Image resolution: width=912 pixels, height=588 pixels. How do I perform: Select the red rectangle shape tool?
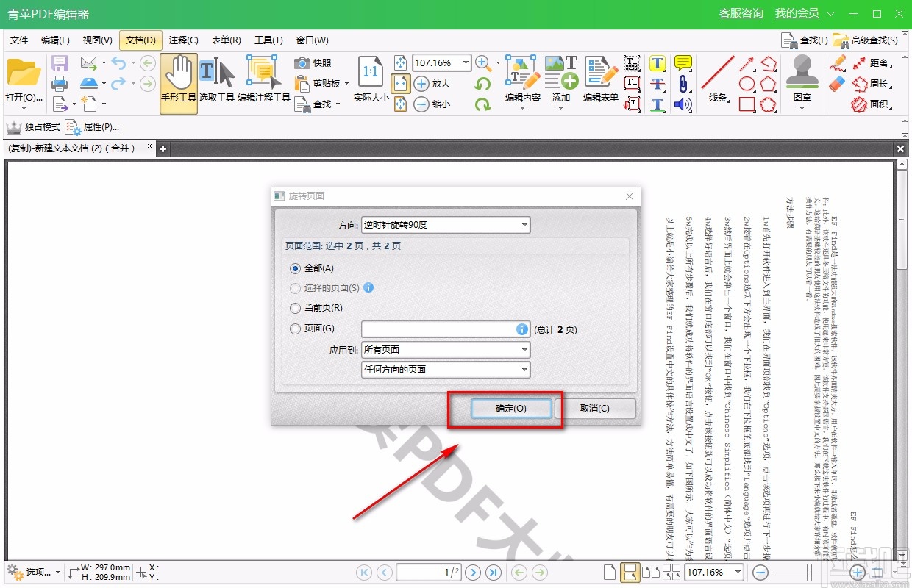747,104
